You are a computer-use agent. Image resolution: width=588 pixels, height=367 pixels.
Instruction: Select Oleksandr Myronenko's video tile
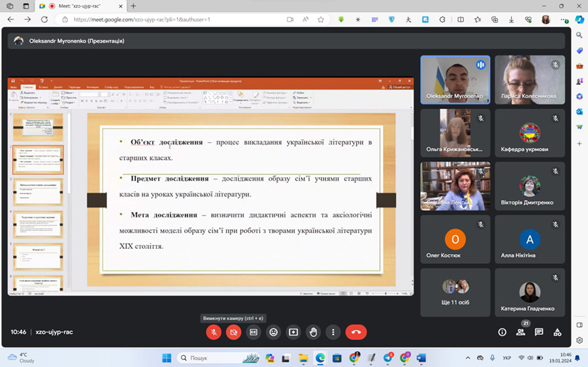click(x=455, y=80)
